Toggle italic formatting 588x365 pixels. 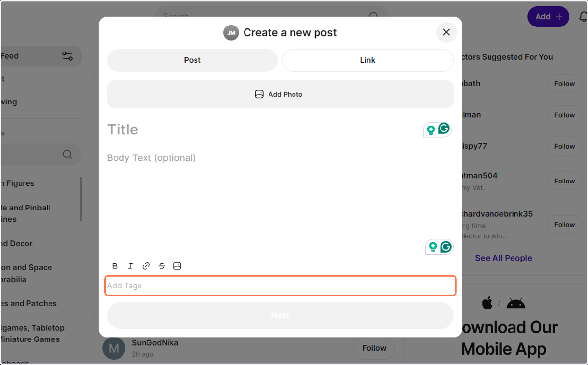coord(130,266)
